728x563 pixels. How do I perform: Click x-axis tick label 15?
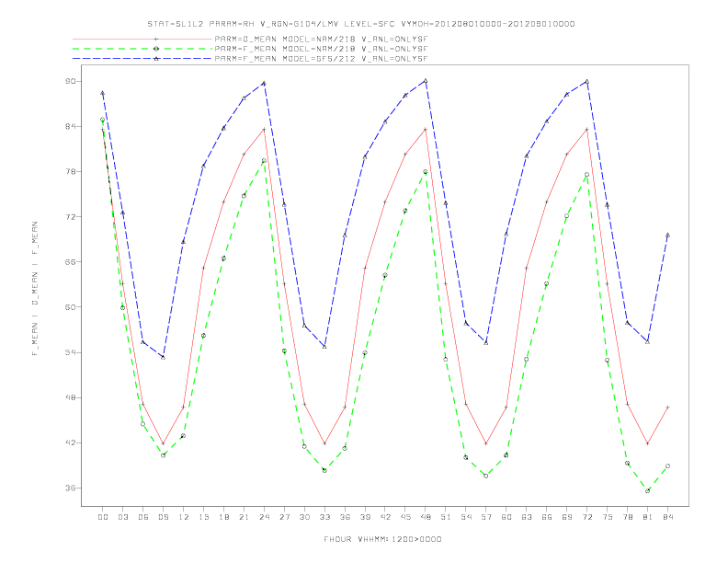coord(204,517)
